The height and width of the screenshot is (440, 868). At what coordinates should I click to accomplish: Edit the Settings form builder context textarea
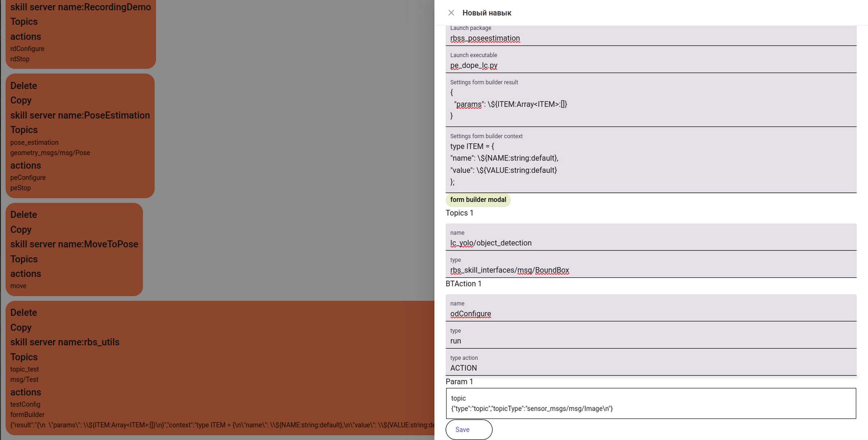pyautogui.click(x=650, y=164)
